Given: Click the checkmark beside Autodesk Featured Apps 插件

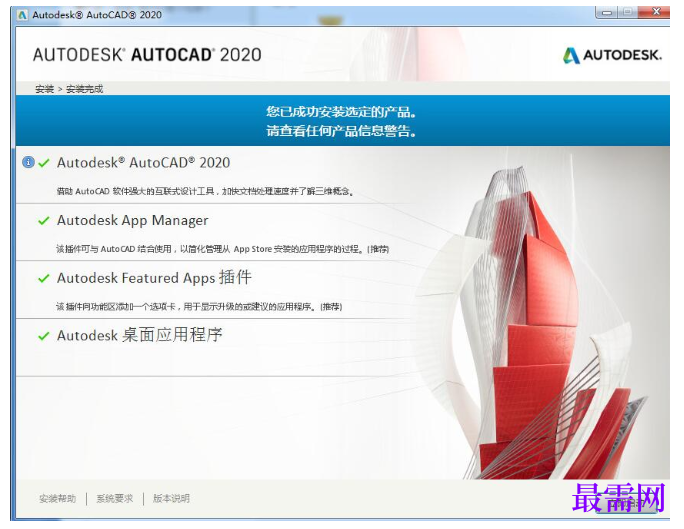Looking at the screenshot, I should (x=44, y=278).
